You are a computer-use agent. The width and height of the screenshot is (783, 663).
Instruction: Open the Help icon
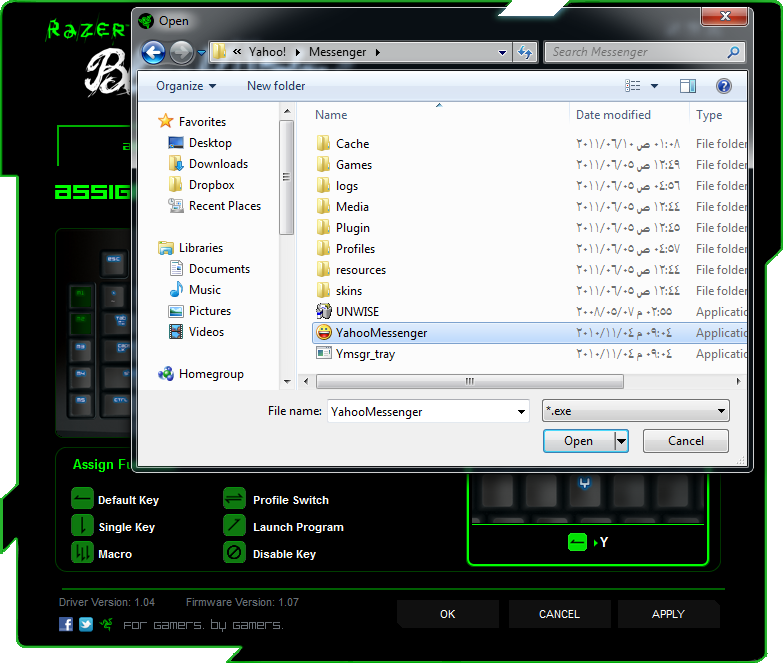[724, 86]
